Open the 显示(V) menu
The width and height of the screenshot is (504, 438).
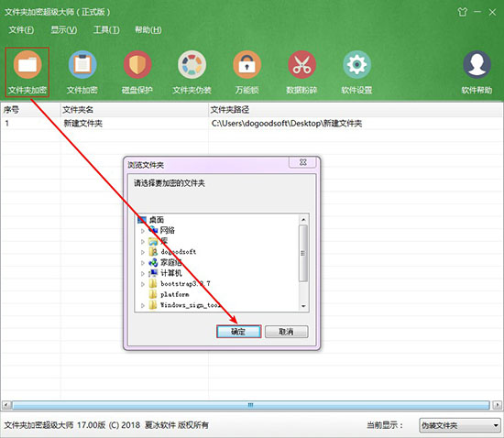point(63,30)
